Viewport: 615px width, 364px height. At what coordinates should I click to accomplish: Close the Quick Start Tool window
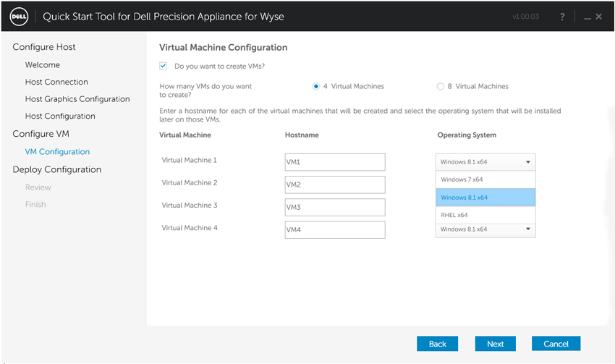coord(598,17)
